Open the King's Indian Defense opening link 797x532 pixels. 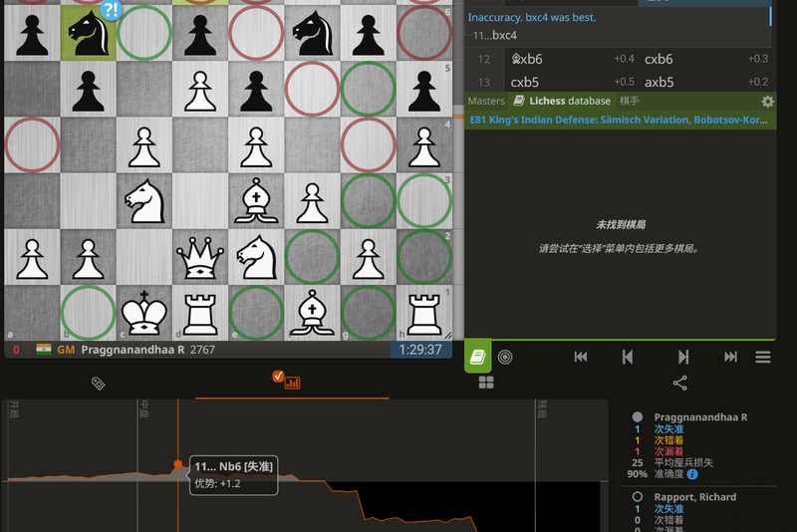coord(618,120)
